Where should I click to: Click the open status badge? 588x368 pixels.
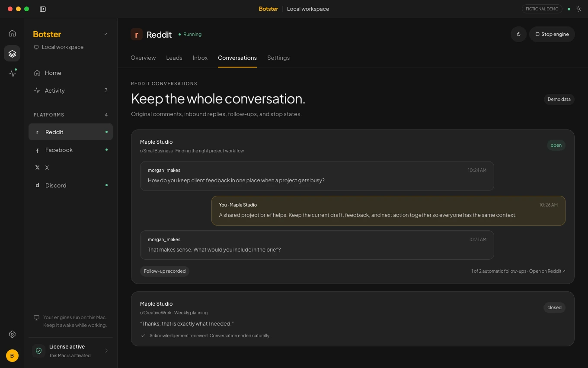tap(556, 145)
